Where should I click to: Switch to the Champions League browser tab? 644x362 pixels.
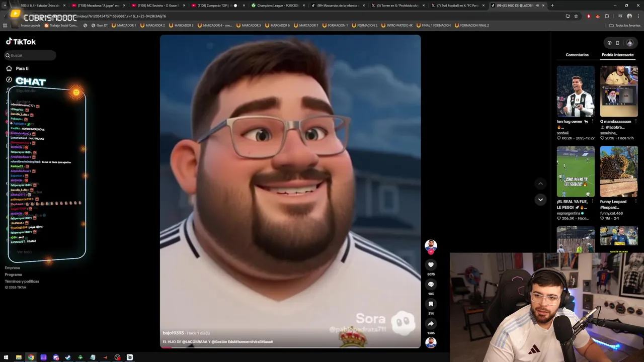278,6
